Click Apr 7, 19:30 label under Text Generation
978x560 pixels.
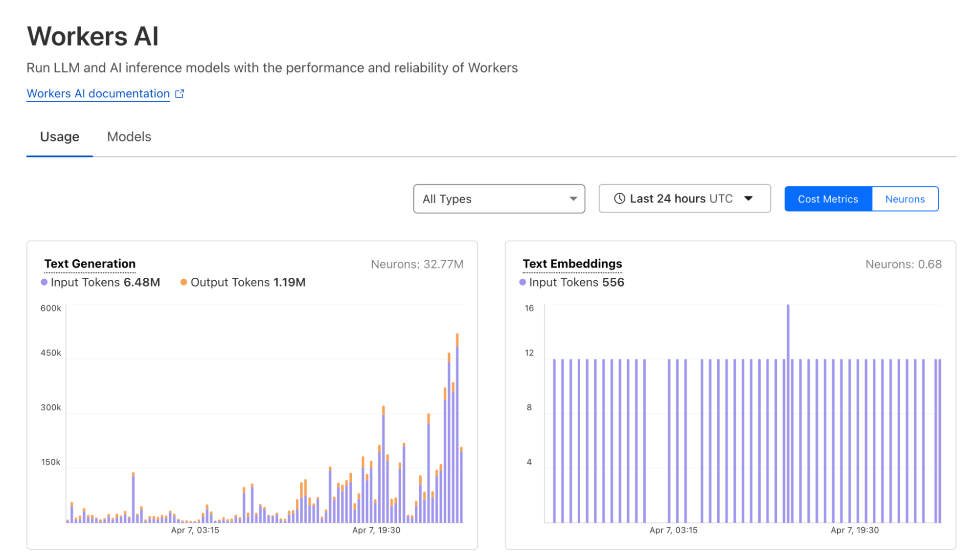point(376,530)
